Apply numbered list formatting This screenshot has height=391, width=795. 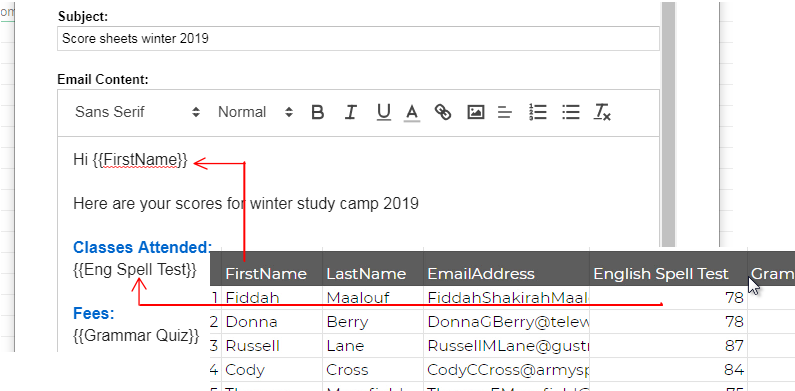[537, 112]
